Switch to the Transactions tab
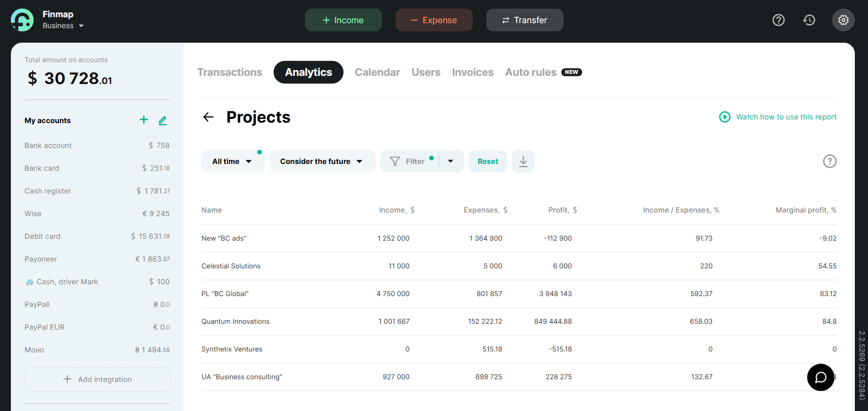 (x=230, y=72)
